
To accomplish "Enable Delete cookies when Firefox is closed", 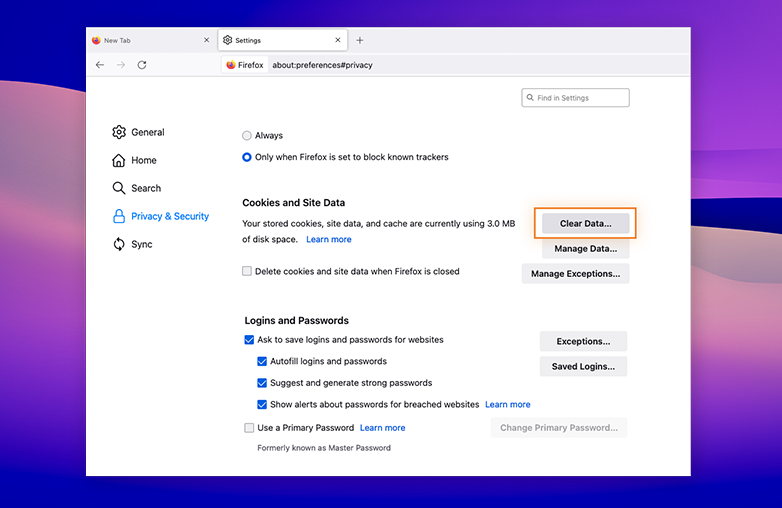I will (247, 271).
